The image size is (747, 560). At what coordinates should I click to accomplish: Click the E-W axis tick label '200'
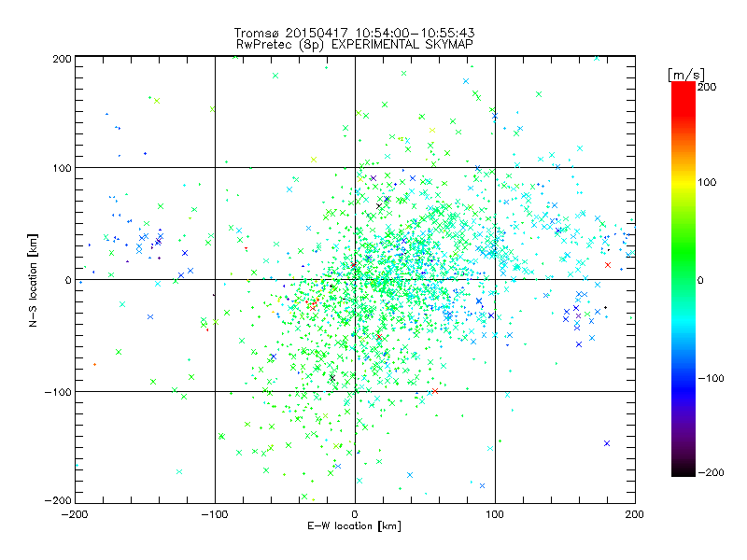635,514
